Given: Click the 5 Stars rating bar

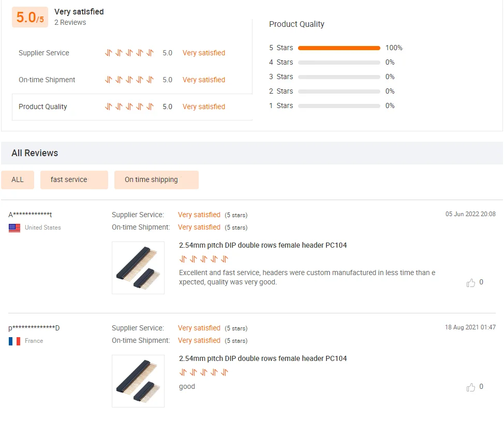Looking at the screenshot, I should [339, 48].
